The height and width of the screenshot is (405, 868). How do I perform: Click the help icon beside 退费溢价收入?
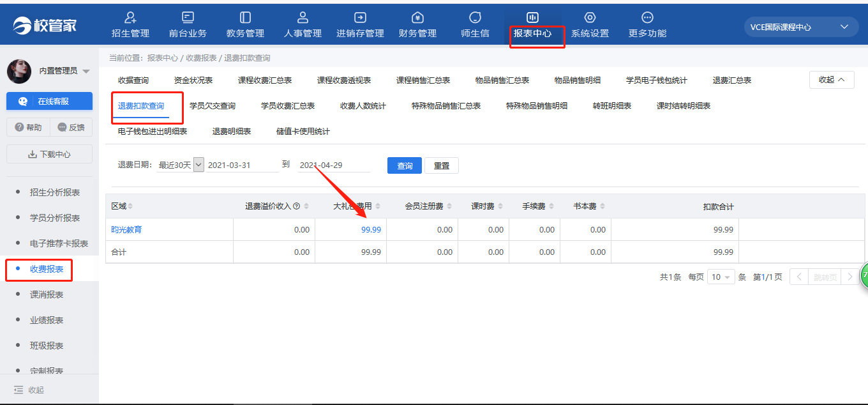[x=296, y=206]
